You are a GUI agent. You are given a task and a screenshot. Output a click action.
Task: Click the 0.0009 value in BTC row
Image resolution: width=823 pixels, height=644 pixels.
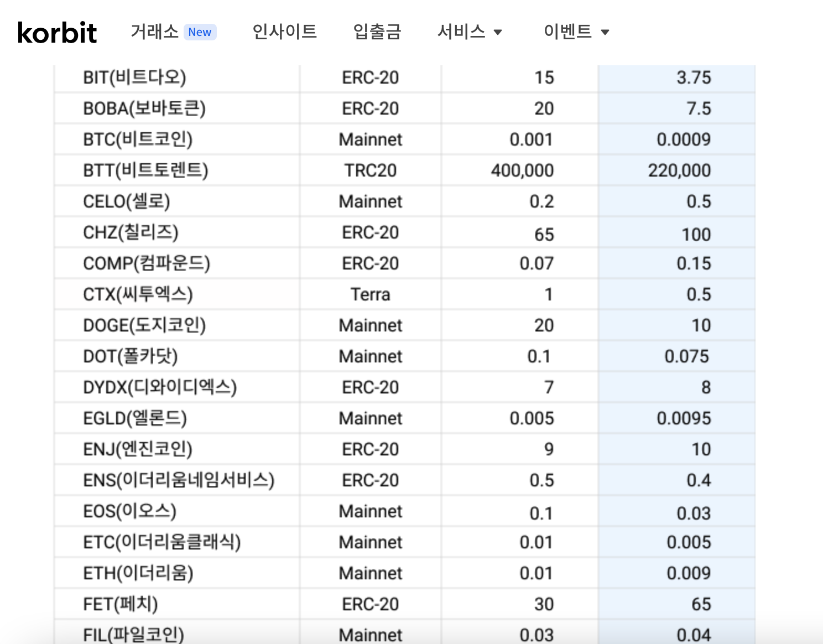684,139
